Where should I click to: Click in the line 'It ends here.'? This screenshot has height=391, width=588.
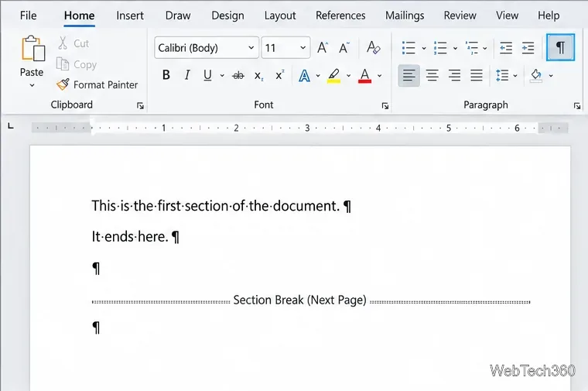[130, 237]
